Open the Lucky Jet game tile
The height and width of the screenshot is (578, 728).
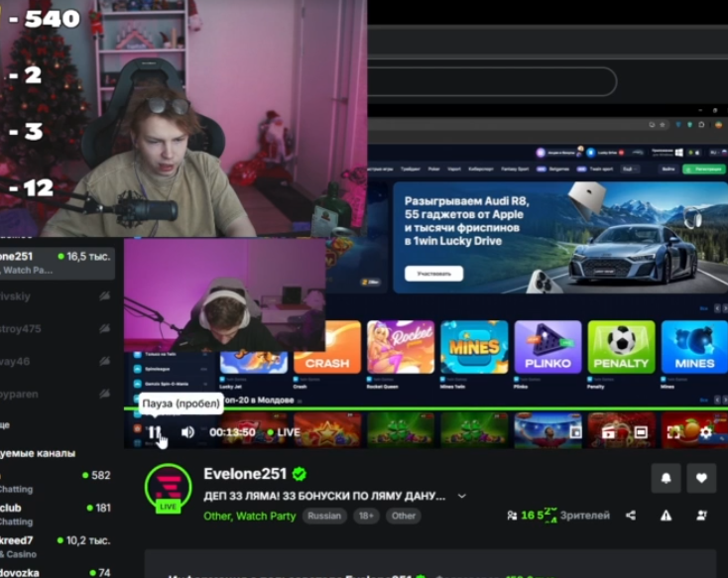(254, 363)
